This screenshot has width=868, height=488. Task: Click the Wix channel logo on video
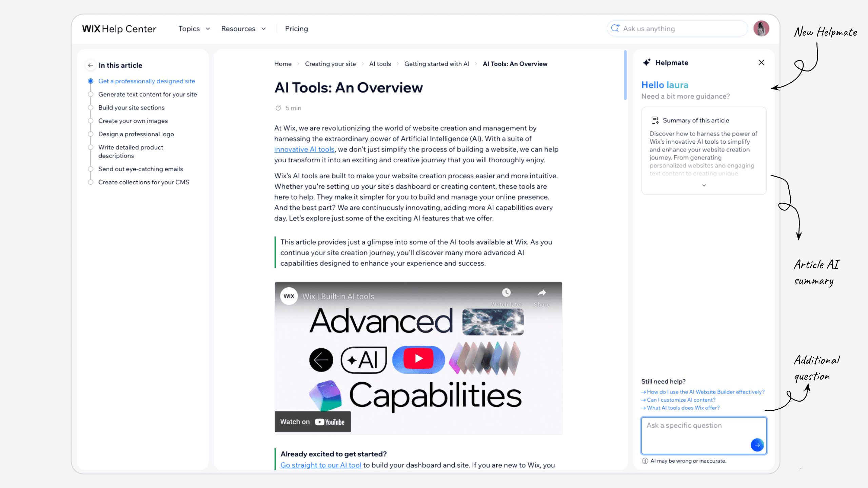[x=289, y=296]
